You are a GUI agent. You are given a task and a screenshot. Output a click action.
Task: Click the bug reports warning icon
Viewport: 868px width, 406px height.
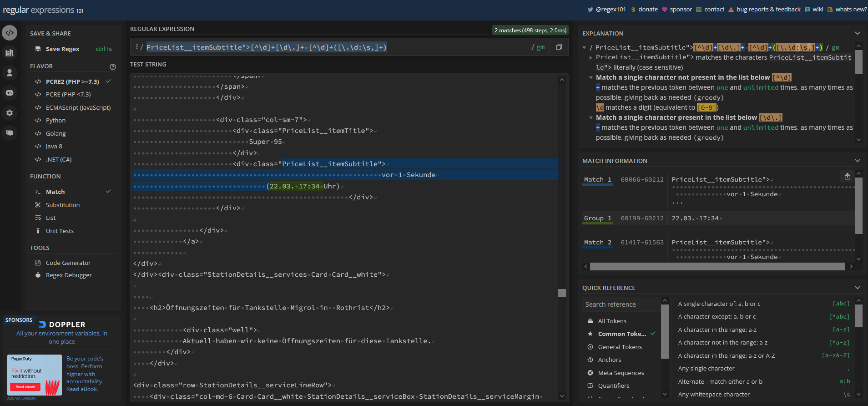pos(731,10)
